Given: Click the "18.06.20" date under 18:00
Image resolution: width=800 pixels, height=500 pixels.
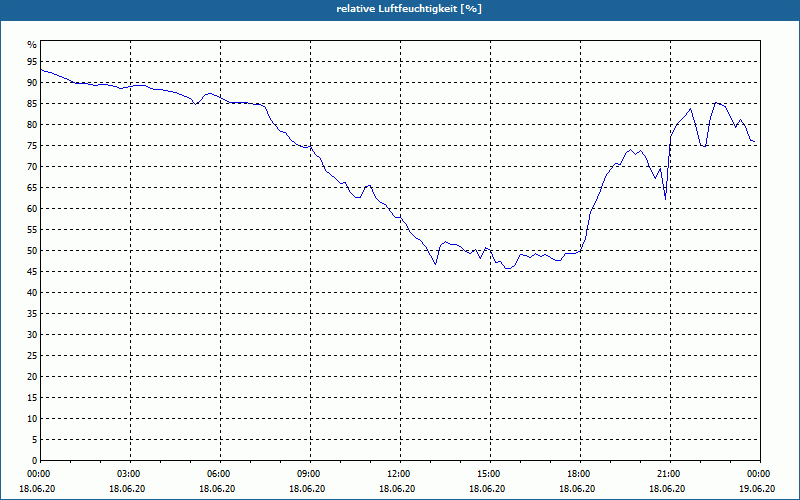Looking at the screenshot, I should [577, 489].
